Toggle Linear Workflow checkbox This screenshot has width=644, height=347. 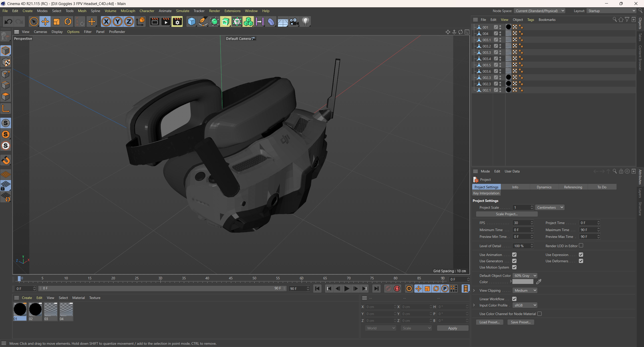[514, 299]
